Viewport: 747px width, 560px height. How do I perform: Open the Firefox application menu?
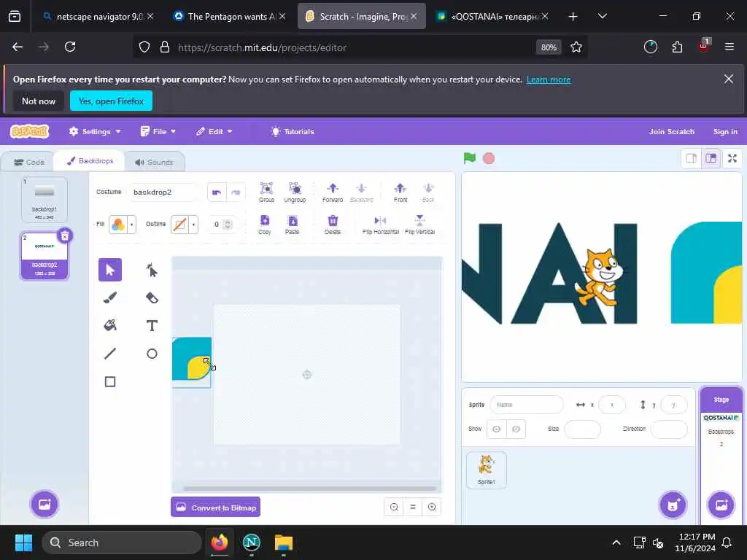click(x=729, y=47)
